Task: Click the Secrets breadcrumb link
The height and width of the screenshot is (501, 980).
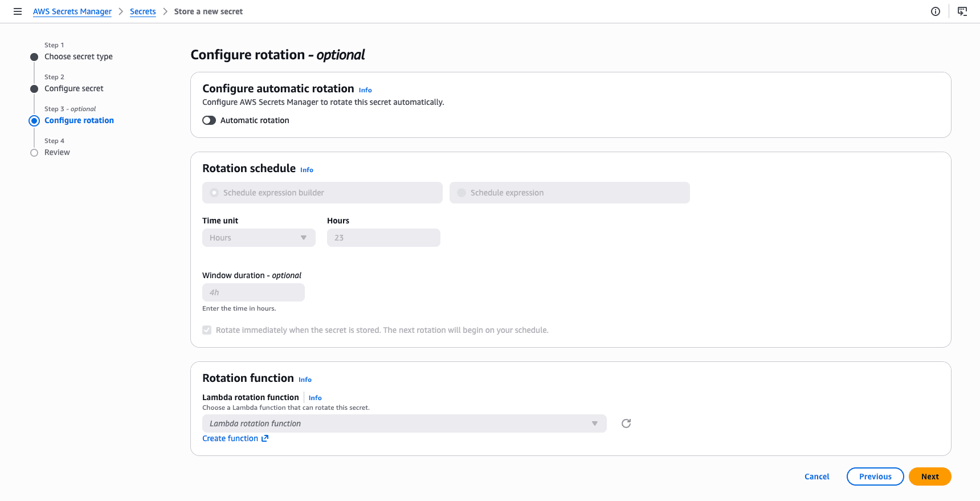Action: coord(143,11)
